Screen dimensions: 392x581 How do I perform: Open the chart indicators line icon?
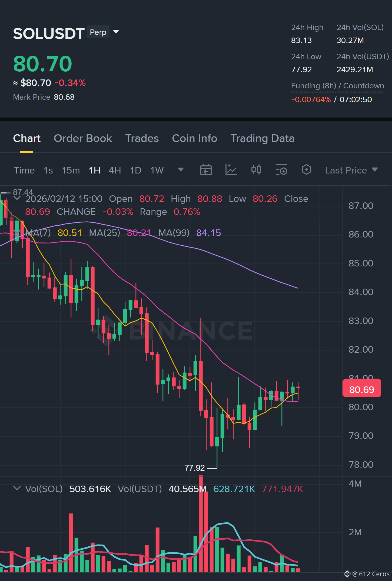click(231, 170)
